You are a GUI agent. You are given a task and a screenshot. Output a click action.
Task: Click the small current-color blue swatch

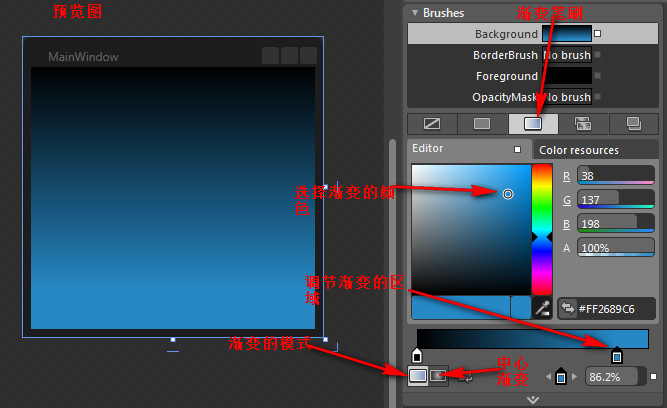coord(521,308)
